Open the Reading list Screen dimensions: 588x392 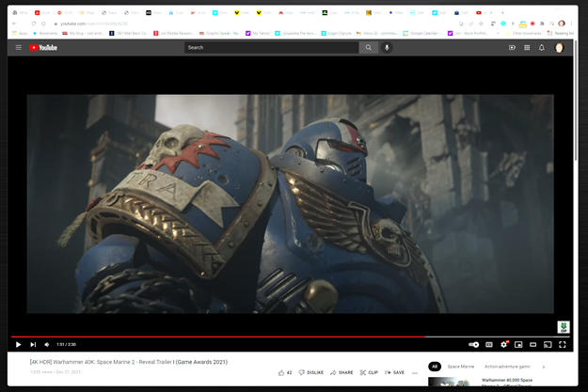click(561, 33)
